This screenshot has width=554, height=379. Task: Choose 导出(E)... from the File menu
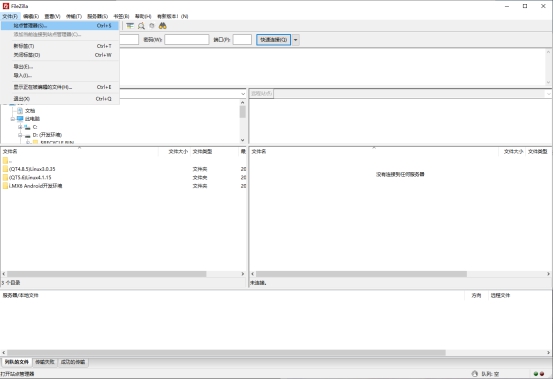point(60,66)
